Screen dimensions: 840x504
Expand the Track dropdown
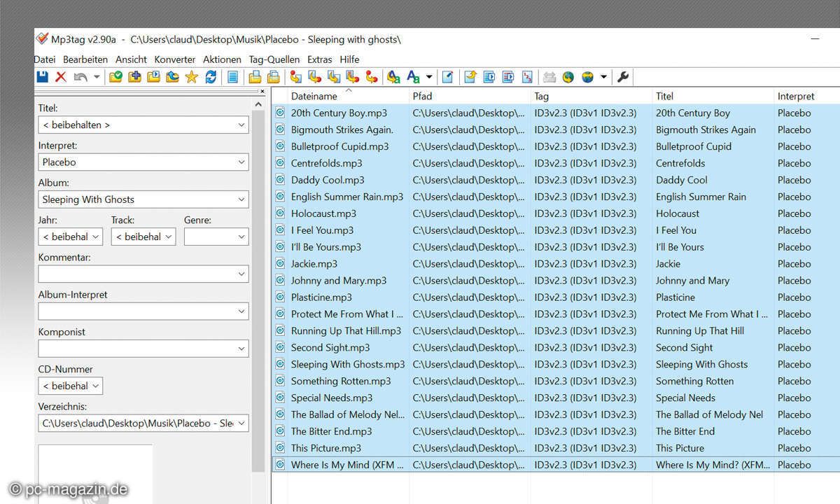pyautogui.click(x=168, y=237)
